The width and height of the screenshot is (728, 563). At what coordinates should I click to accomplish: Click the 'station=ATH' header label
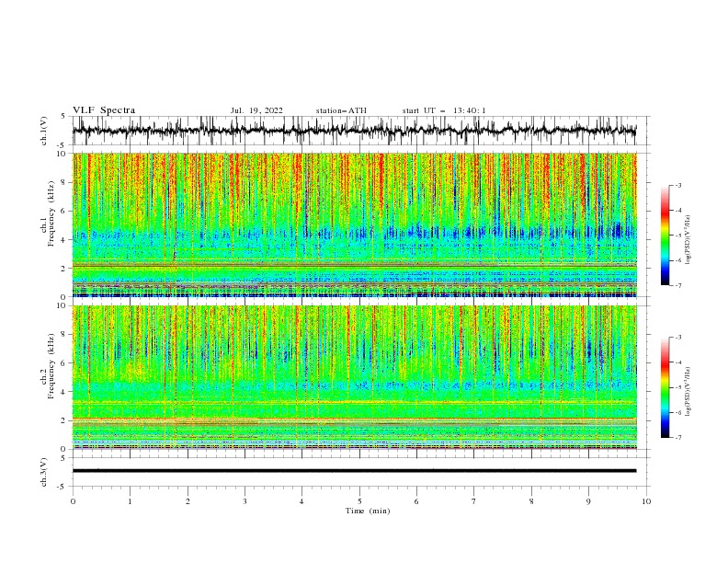[341, 110]
